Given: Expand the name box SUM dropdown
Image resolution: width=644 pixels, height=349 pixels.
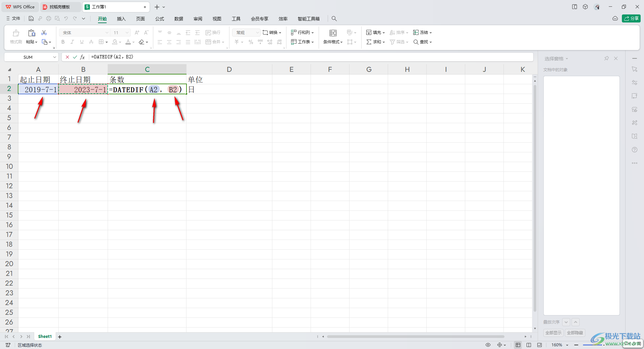Looking at the screenshot, I should coord(55,57).
